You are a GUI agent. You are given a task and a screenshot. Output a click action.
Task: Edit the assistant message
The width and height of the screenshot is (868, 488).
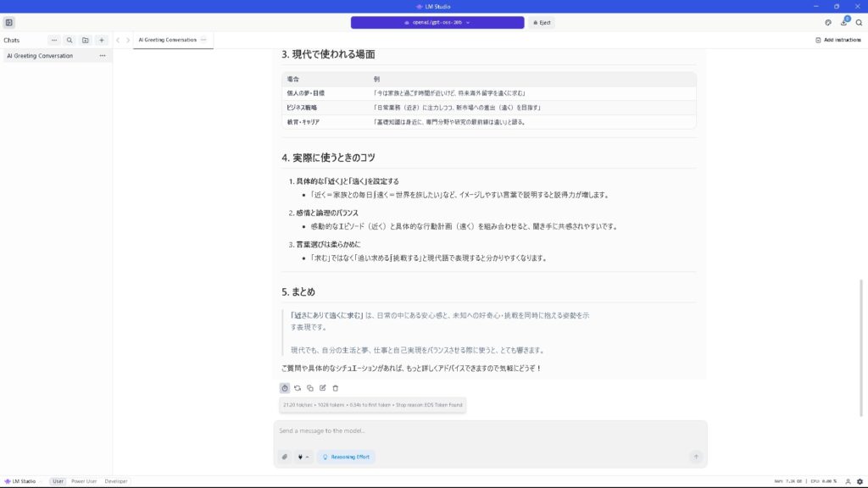tap(323, 388)
